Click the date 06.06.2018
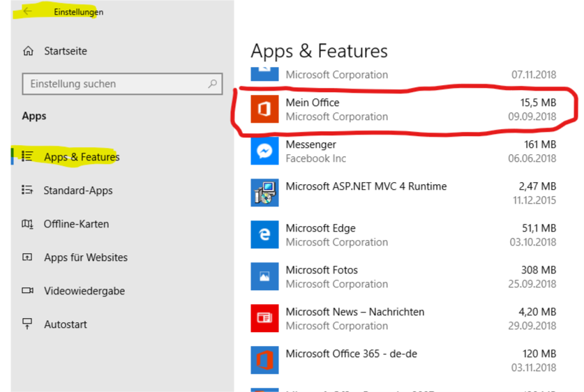This screenshot has height=392, width=584. pyautogui.click(x=532, y=158)
